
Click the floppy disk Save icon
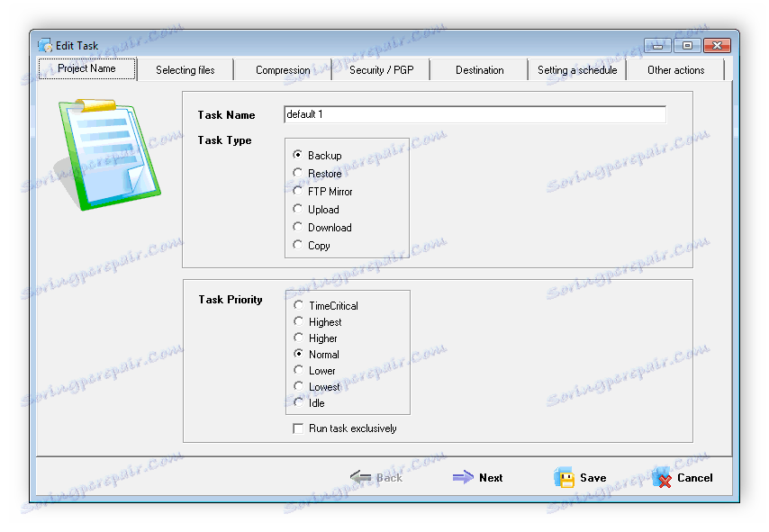(564, 477)
